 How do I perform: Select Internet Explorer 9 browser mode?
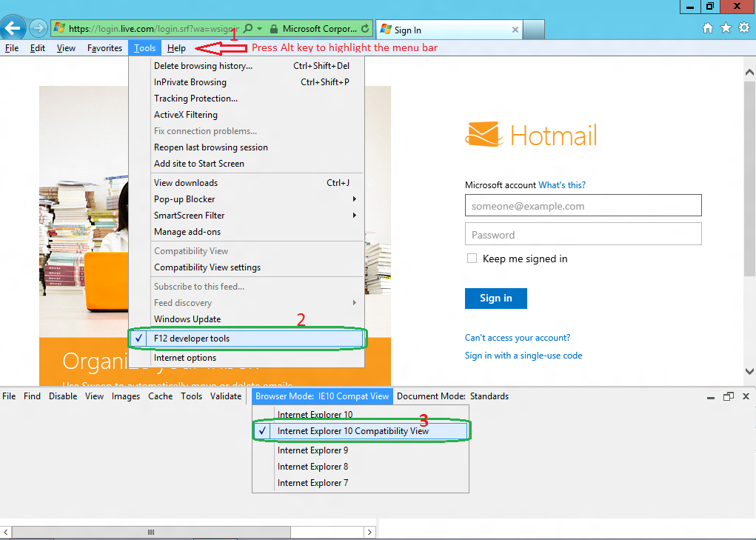coord(361,450)
